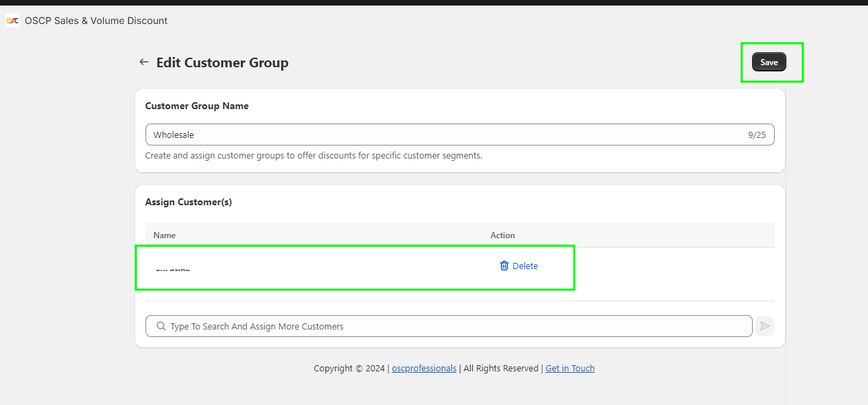Focus the Customer Group Name field containing Wholesale

[x=439, y=135]
